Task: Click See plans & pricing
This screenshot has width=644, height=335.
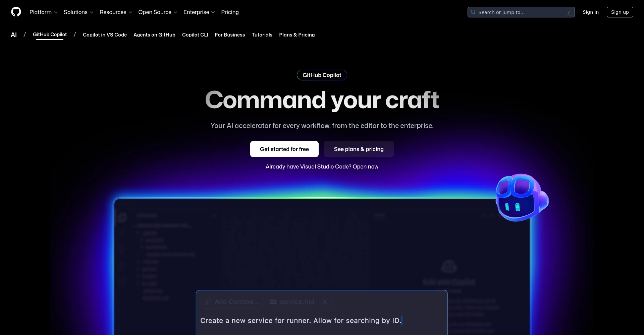Action: click(359, 149)
